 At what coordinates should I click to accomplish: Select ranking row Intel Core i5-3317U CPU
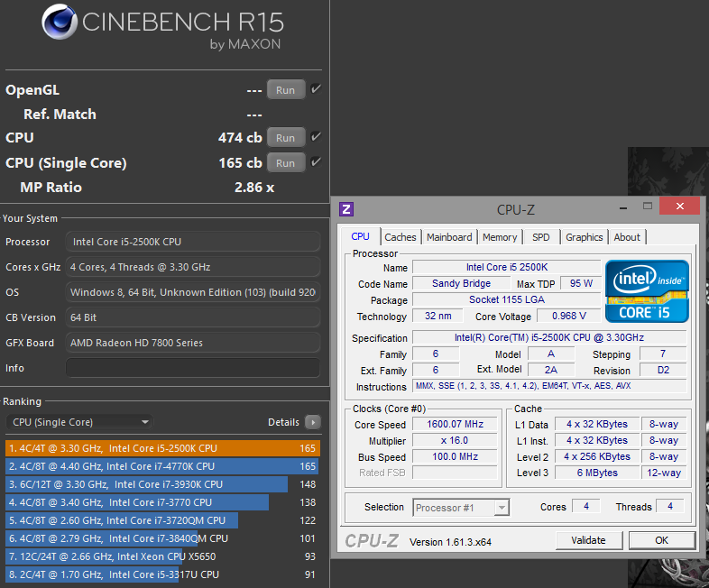162,574
